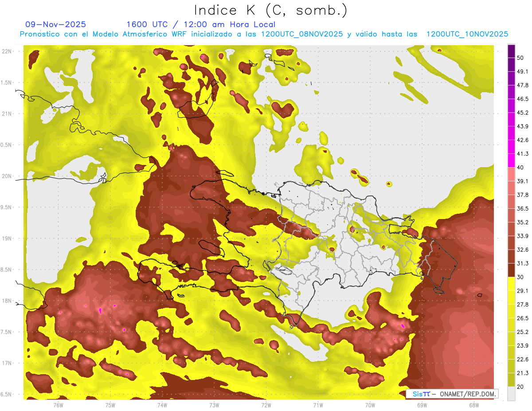Click the colorbar value '39.1'
This screenshot has height=411, width=532.
pos(523,181)
